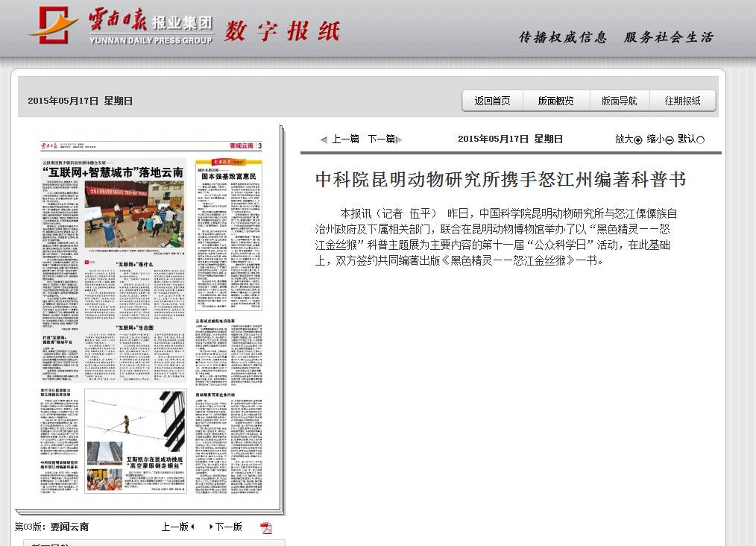Select the 默认 default view circle
Screen dimensions: 756x546
click(699, 139)
